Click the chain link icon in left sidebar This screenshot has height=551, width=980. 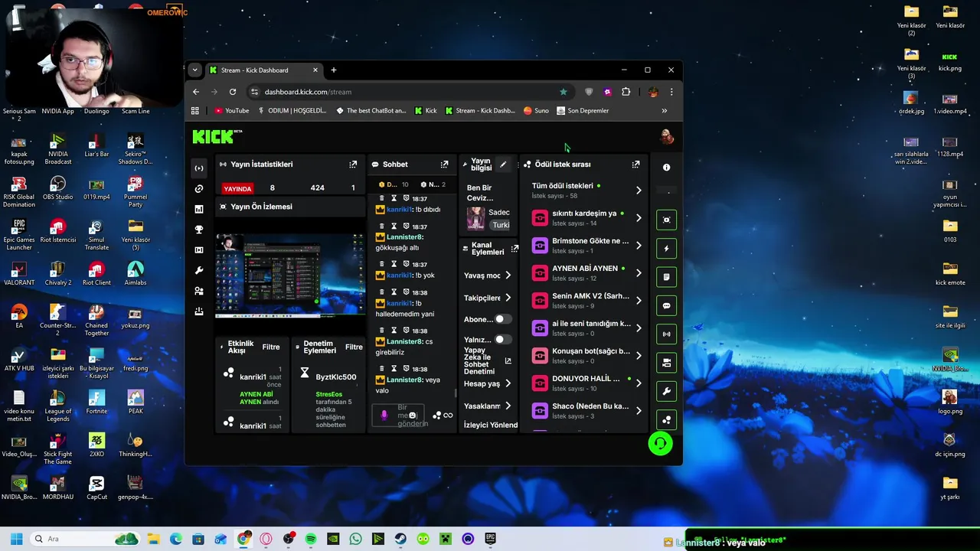[199, 188]
